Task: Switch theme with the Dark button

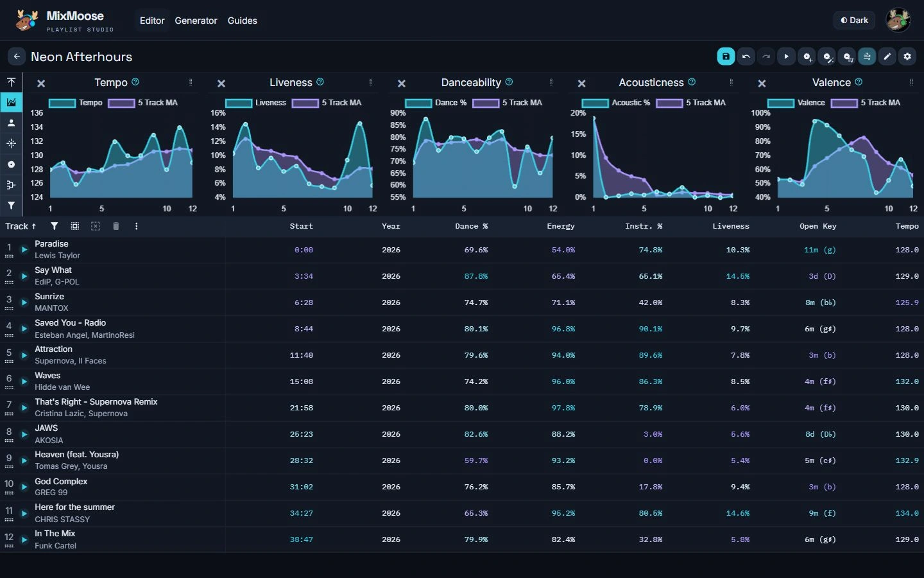Action: click(x=855, y=21)
